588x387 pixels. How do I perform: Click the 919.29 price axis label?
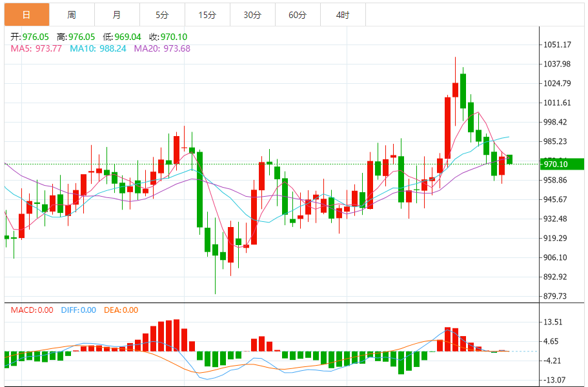tap(555, 238)
